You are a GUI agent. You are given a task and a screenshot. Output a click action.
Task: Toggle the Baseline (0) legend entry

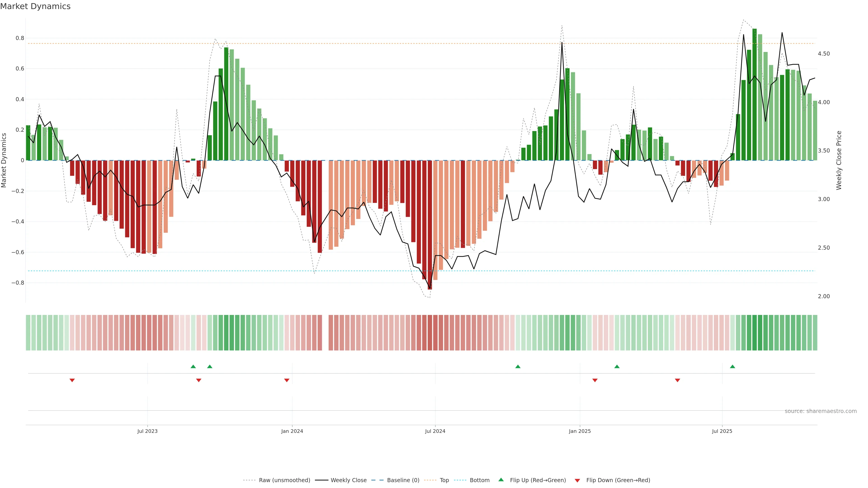[403, 480]
